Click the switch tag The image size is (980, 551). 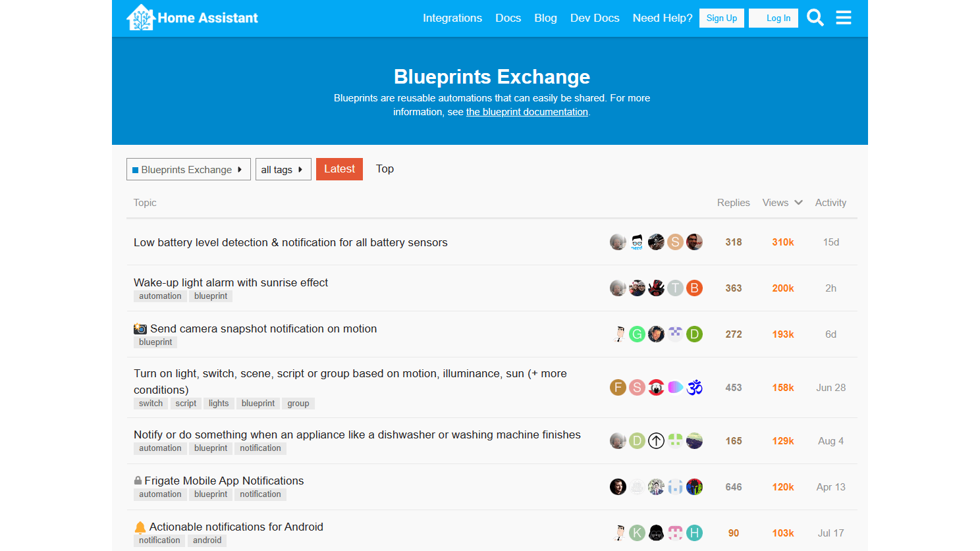[151, 404]
